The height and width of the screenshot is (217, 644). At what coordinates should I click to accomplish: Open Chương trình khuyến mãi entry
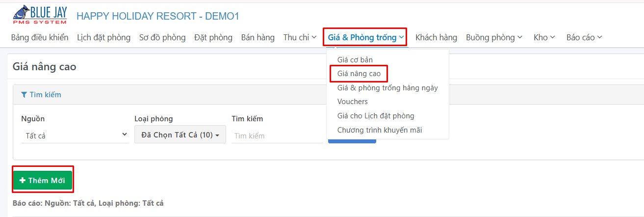[x=380, y=130]
